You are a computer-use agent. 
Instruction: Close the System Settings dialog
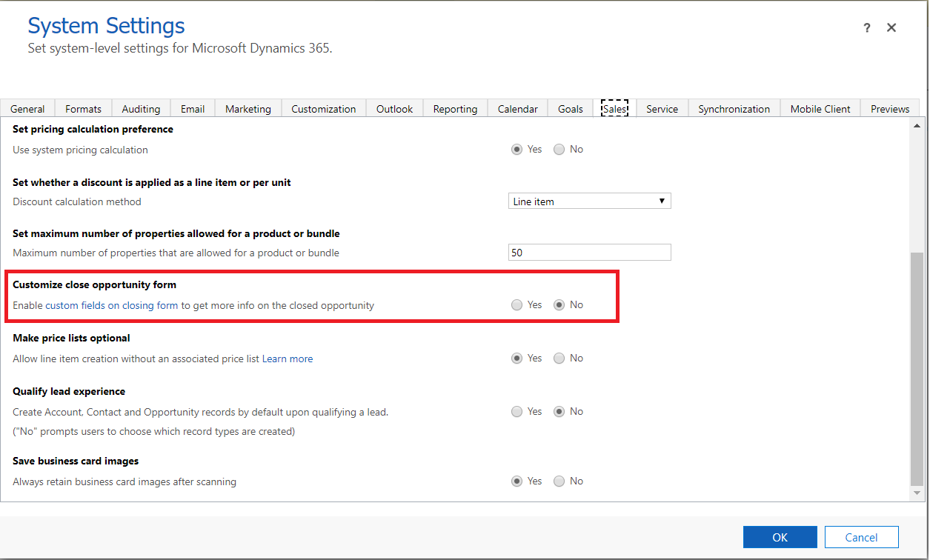[x=891, y=28]
